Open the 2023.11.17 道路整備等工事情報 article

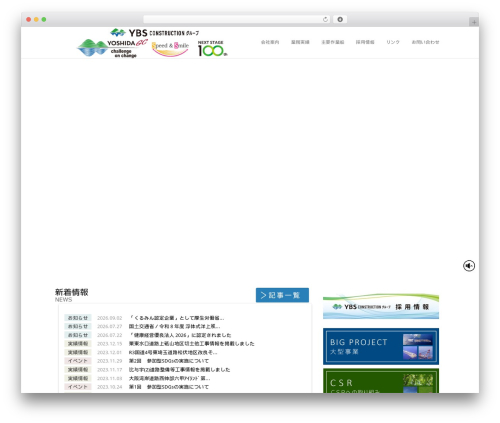click(180, 370)
